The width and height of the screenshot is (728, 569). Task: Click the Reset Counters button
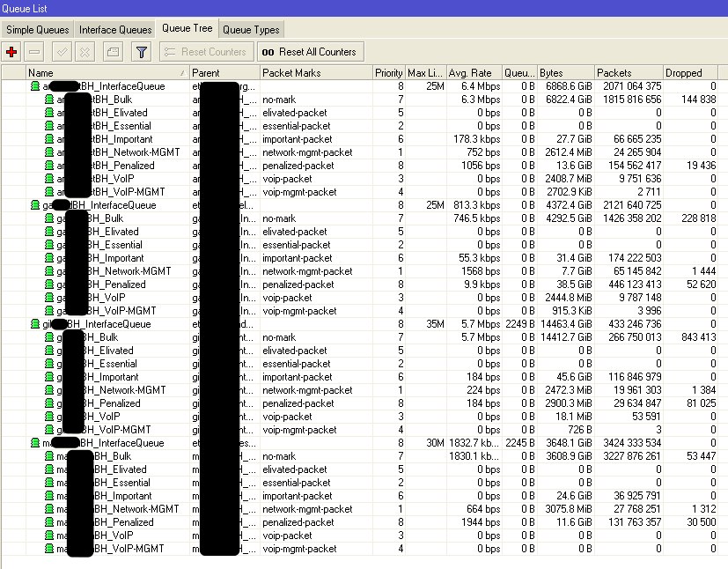click(x=206, y=51)
